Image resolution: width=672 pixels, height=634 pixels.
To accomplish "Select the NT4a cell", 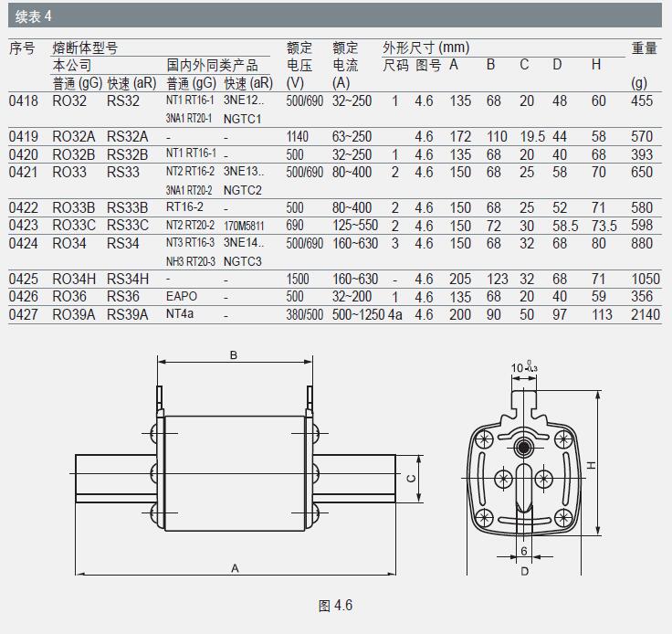I will (x=180, y=314).
